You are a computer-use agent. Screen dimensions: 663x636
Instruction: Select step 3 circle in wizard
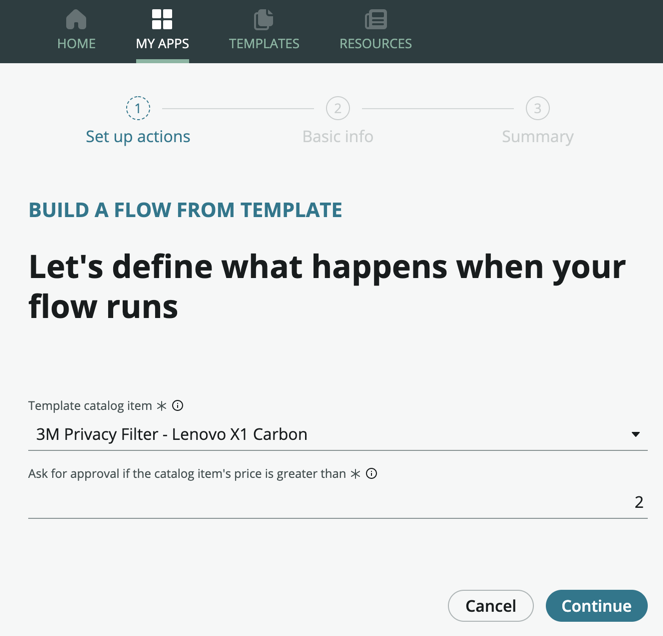click(x=537, y=108)
